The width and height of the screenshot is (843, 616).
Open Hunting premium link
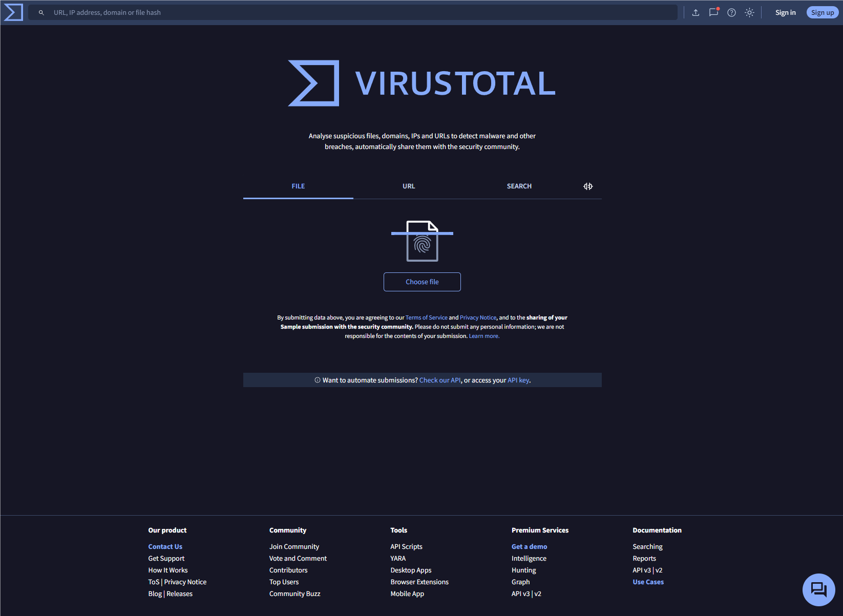523,570
